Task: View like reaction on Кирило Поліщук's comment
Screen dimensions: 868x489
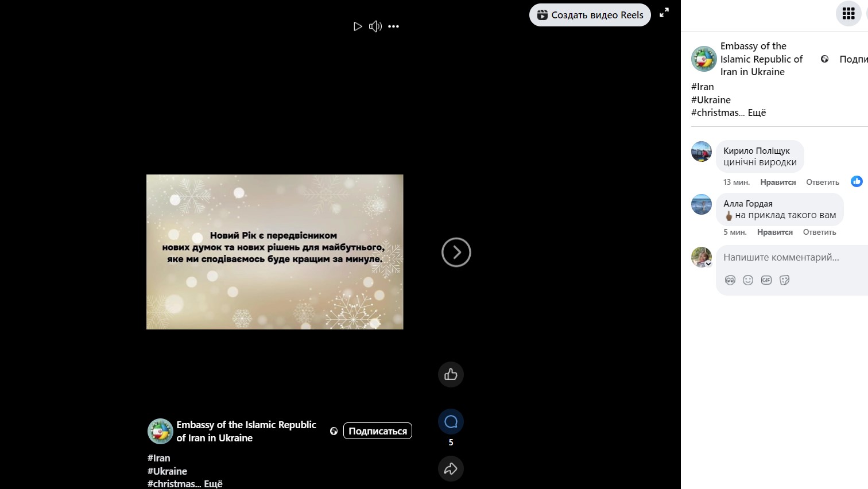Action: point(857,181)
